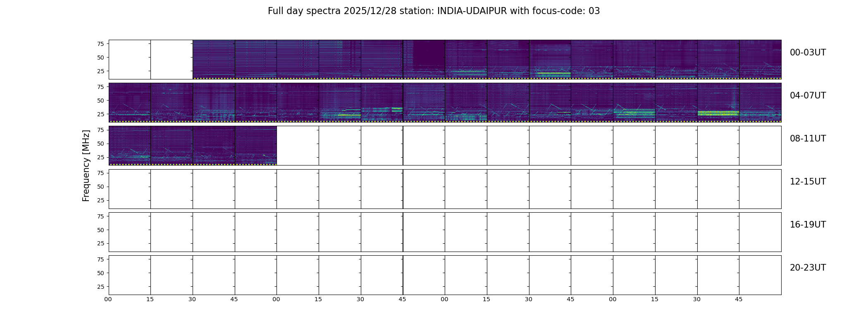This screenshot has width=868, height=331.
Task: Click the '04-07UT' row label
Action: [x=808, y=96]
